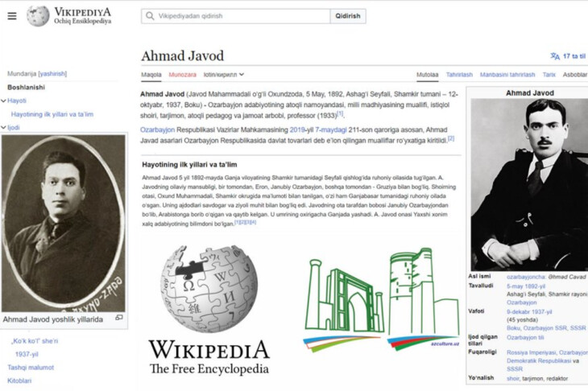Jump to Hayotining ilk yillari va ta'lim

coord(52,114)
